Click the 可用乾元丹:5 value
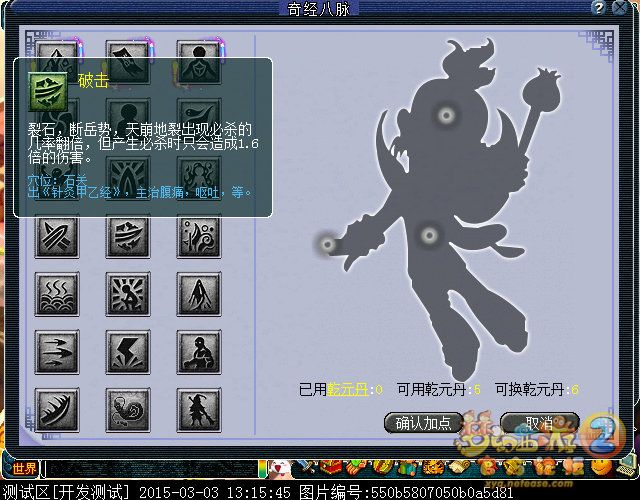The height and width of the screenshot is (500, 640). pos(476,389)
